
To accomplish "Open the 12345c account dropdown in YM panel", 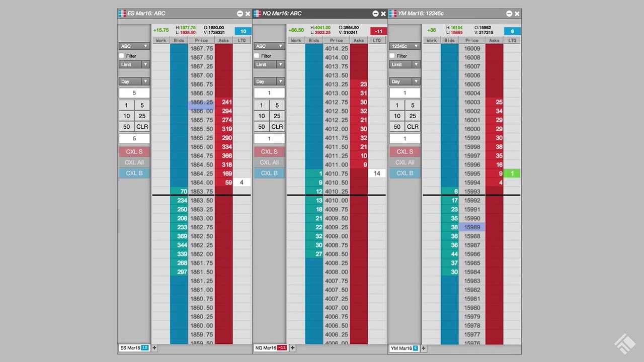I will click(x=405, y=46).
